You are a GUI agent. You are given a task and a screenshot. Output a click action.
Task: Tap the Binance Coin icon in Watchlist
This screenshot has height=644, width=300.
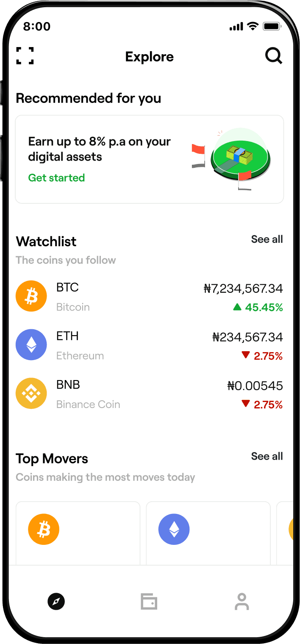pyautogui.click(x=31, y=394)
